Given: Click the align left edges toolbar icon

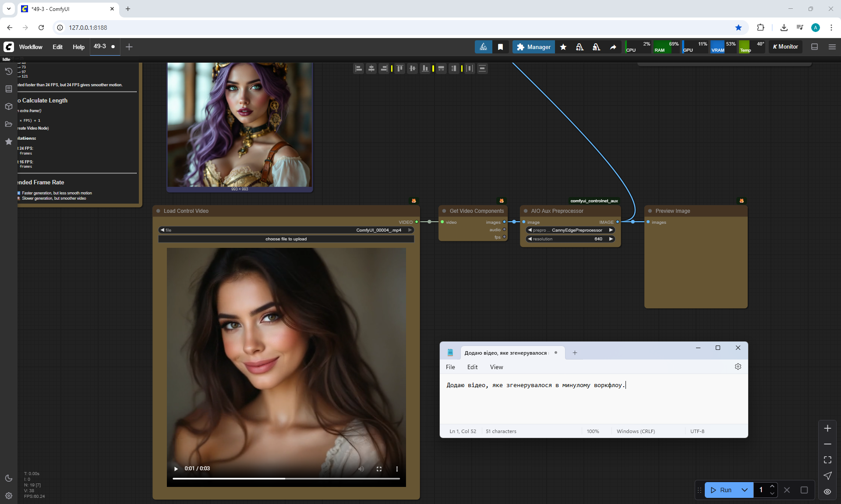Looking at the screenshot, I should point(358,68).
